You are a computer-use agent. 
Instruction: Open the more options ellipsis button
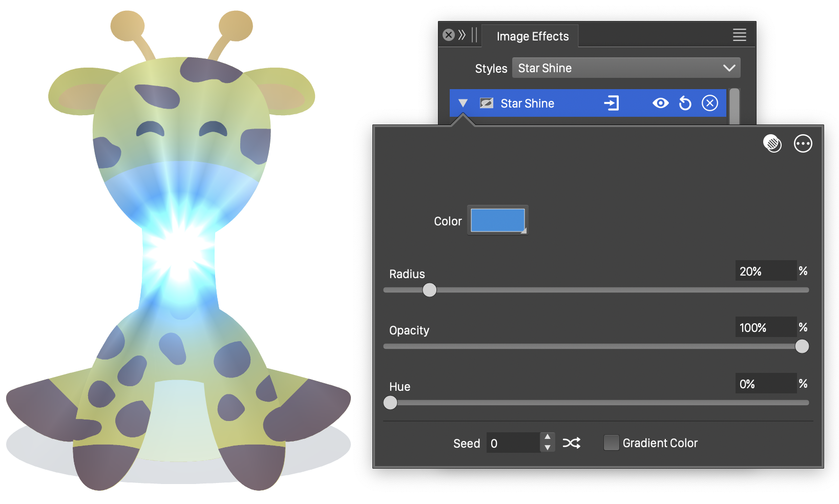point(803,144)
